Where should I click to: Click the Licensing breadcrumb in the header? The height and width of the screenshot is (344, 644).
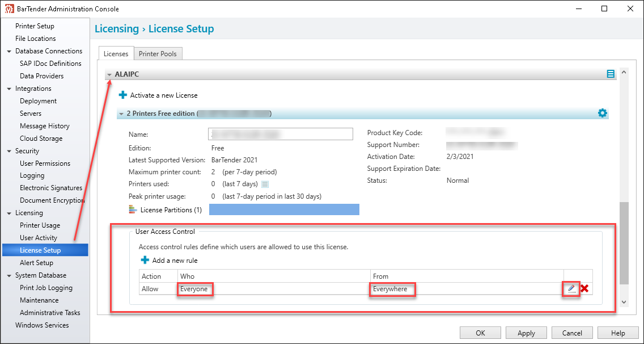point(117,29)
